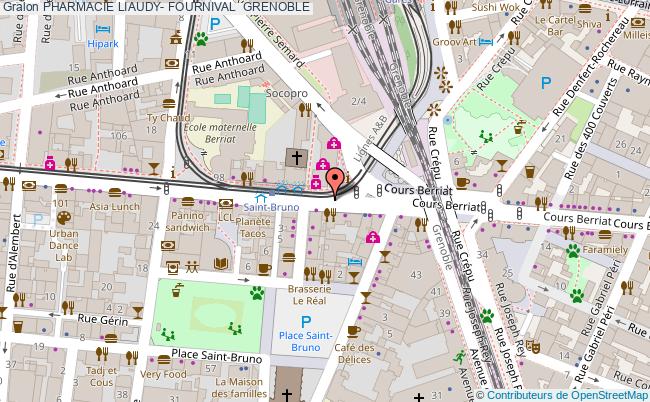This screenshot has height=402, width=650.
Task: Click the Rue d'Alembert street label
Action: [13, 253]
